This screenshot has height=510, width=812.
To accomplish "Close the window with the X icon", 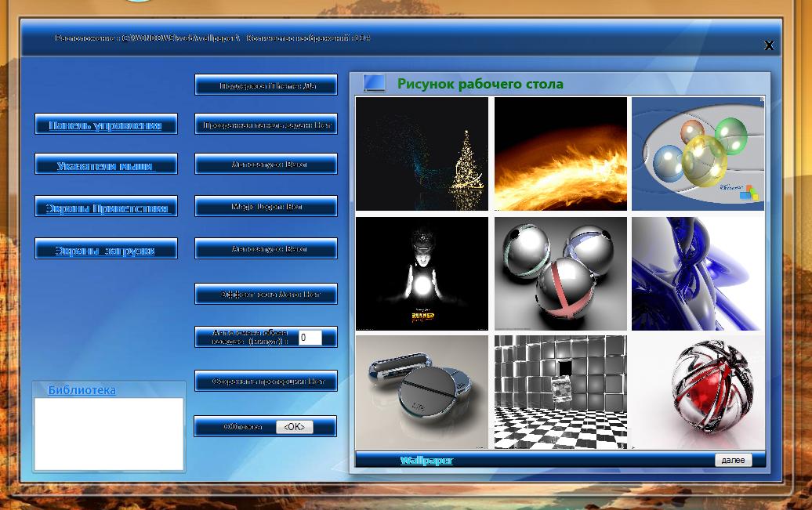I will (x=768, y=45).
